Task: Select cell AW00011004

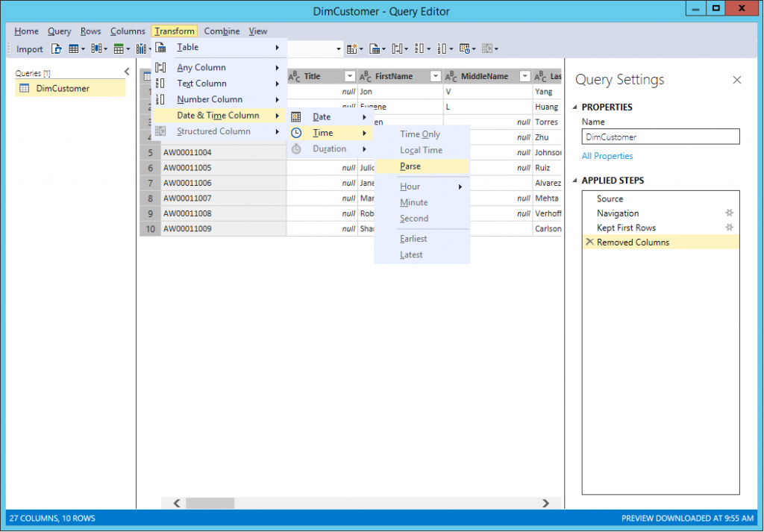Action: click(224, 152)
